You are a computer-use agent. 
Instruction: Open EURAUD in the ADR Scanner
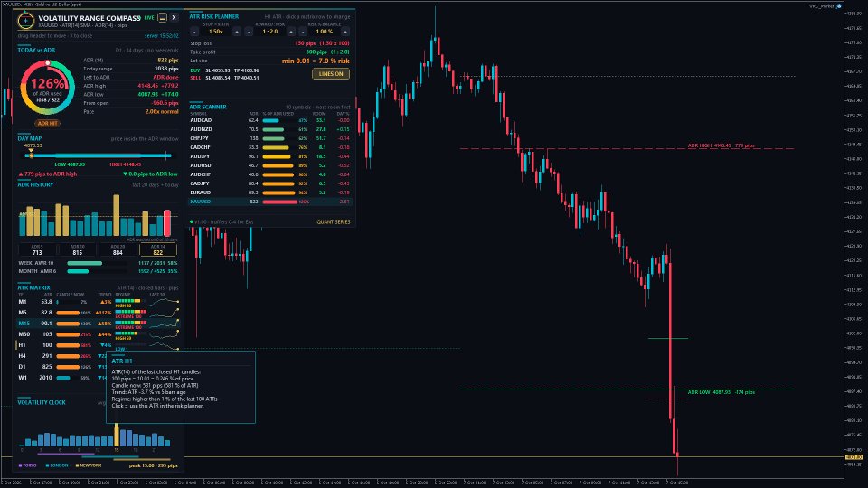click(270, 192)
